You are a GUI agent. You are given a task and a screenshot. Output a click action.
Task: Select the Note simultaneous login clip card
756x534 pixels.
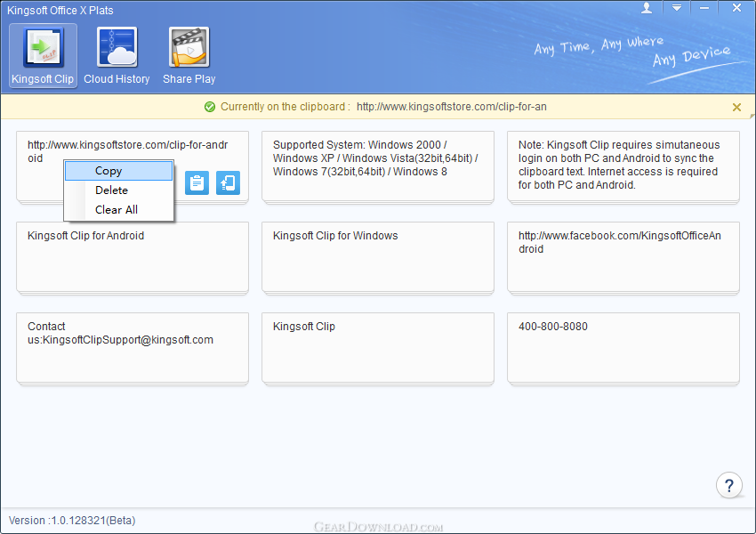pyautogui.click(x=623, y=166)
